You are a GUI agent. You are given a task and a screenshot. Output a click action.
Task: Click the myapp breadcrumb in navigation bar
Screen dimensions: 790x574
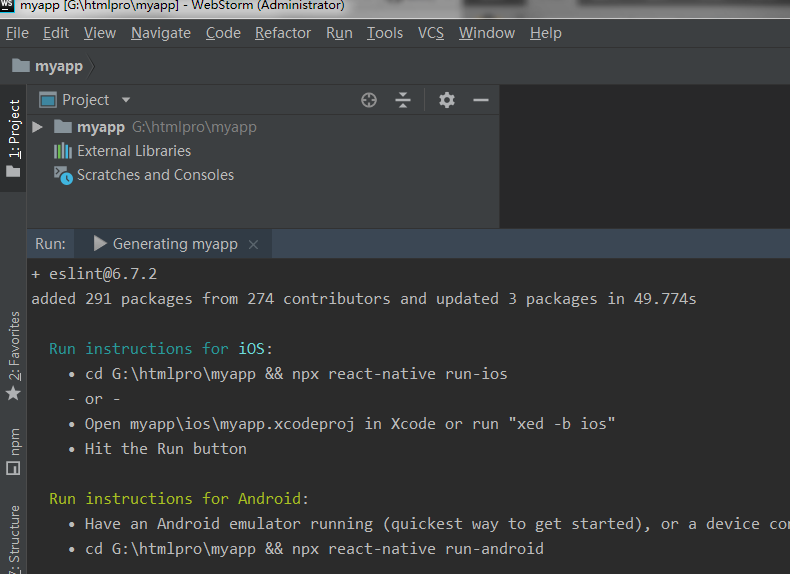tap(58, 66)
